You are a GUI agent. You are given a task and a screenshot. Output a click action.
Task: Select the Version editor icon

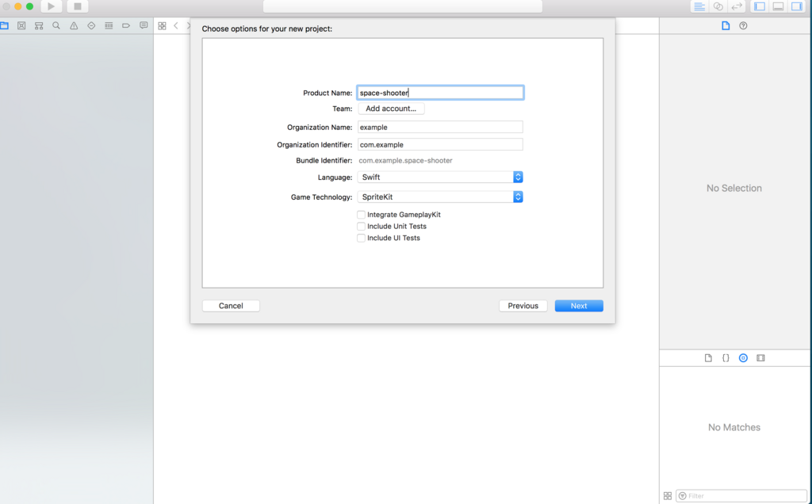tap(737, 6)
